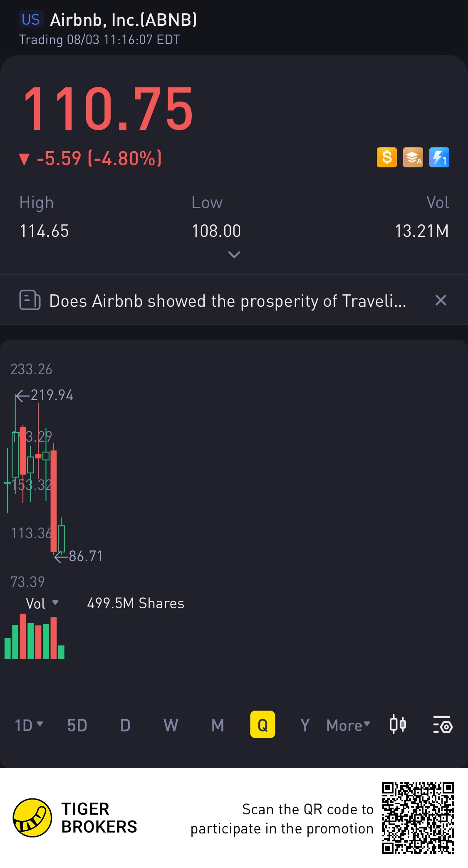Viewport: 468px width, 868px height.
Task: Dismiss the Airbnb news banner
Action: click(441, 300)
